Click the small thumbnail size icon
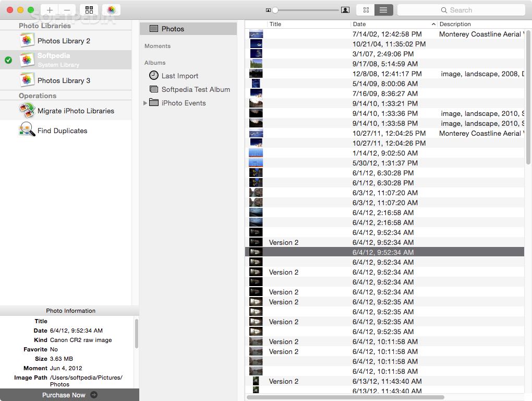The image size is (532, 401). (268, 10)
